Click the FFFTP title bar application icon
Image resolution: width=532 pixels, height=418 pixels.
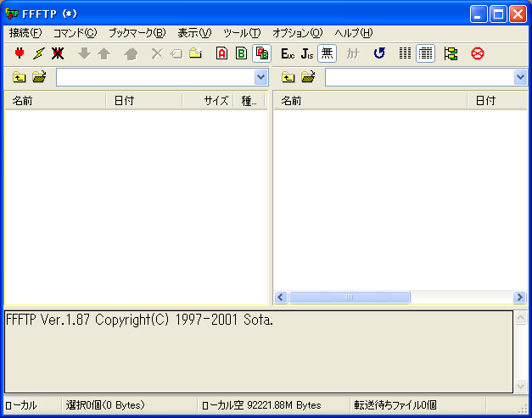tap(12, 14)
